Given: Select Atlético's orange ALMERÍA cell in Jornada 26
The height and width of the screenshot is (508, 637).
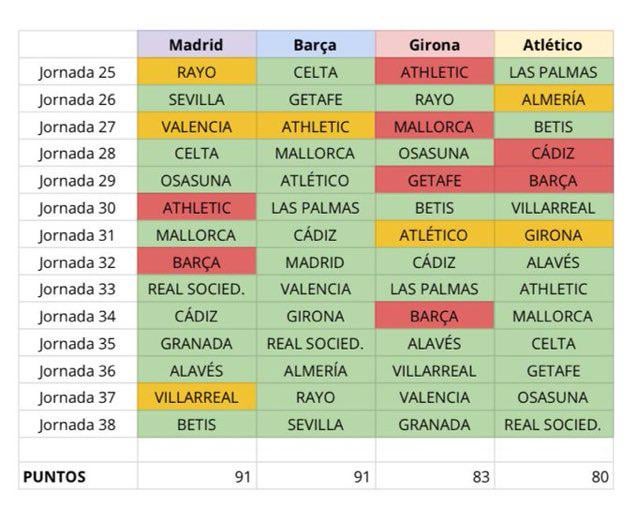Looking at the screenshot, I should pos(553,99).
